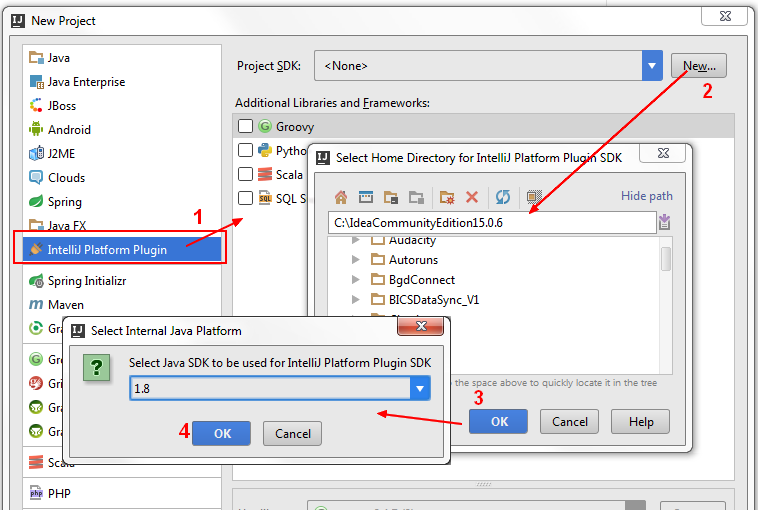Cancel the Select Internal Java Platform dialog
The height and width of the screenshot is (510, 758).
click(x=292, y=433)
